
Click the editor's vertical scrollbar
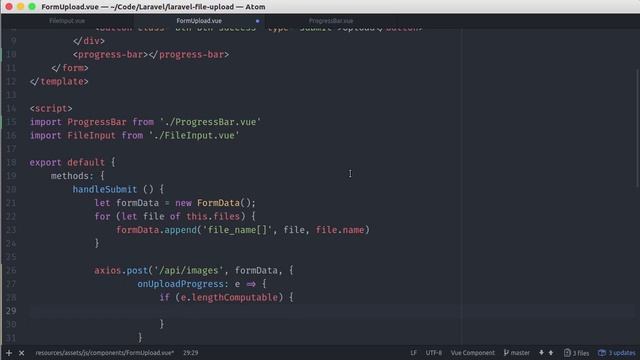pyautogui.click(x=638, y=129)
